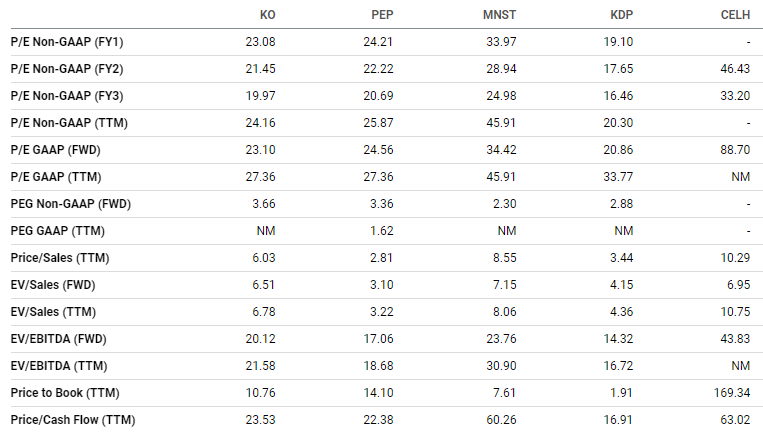Click the PEG Non-GAAP (FWD) label
The image size is (763, 434).
[x=71, y=204]
